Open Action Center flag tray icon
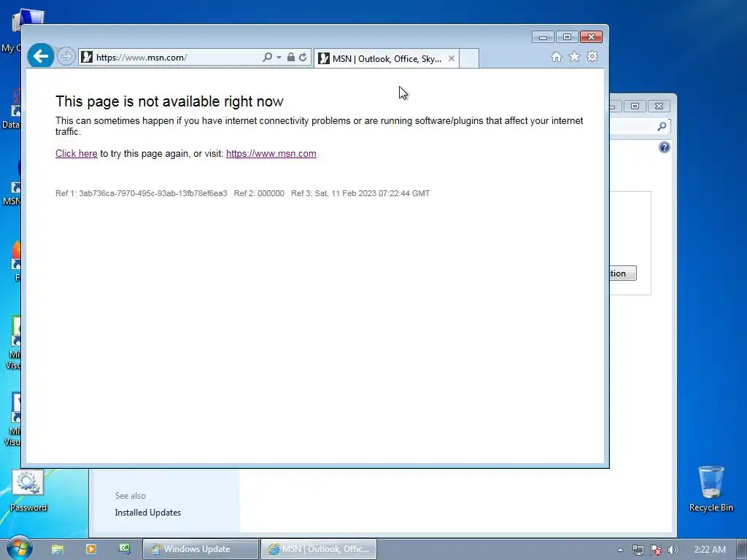747x560 pixels. click(x=656, y=550)
